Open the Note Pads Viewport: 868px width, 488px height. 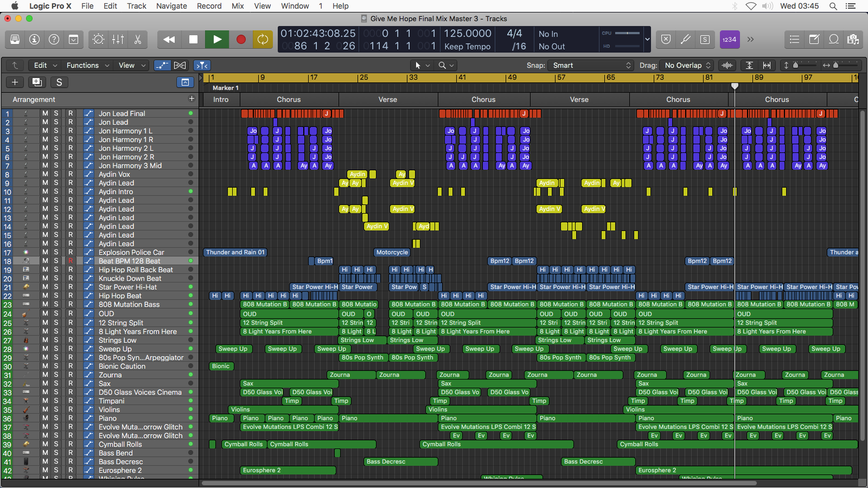pos(814,39)
